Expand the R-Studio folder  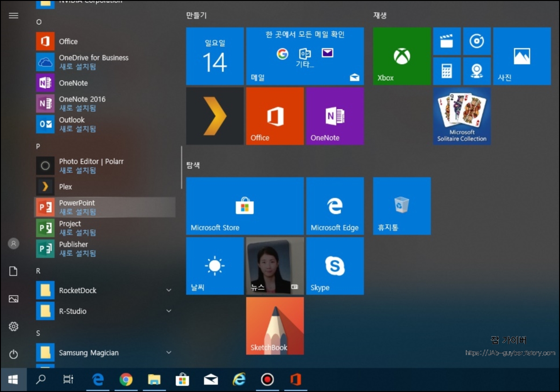pos(105,311)
